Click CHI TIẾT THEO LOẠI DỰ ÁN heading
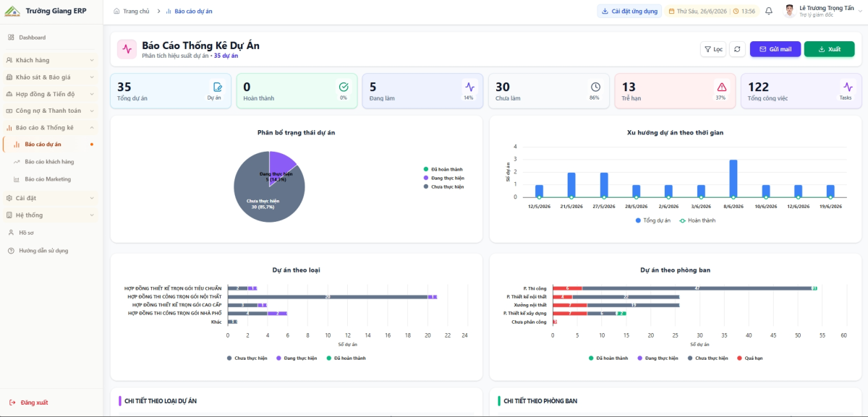The height and width of the screenshot is (417, 868). 161,401
